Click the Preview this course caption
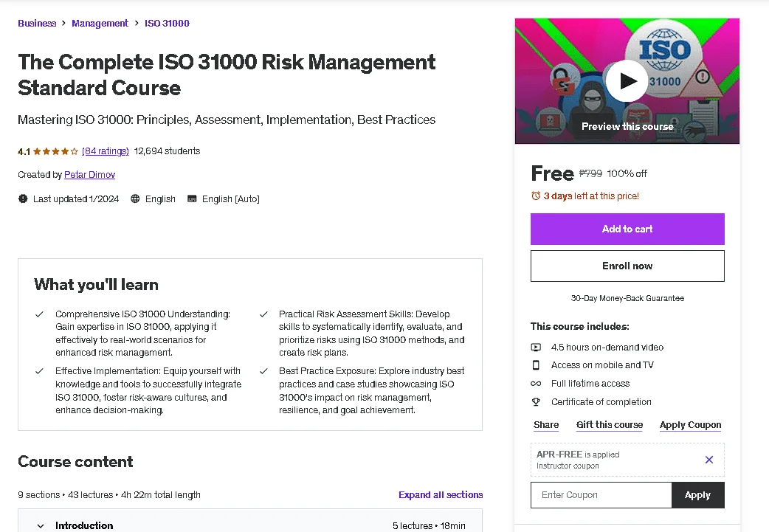769x532 pixels. (627, 126)
